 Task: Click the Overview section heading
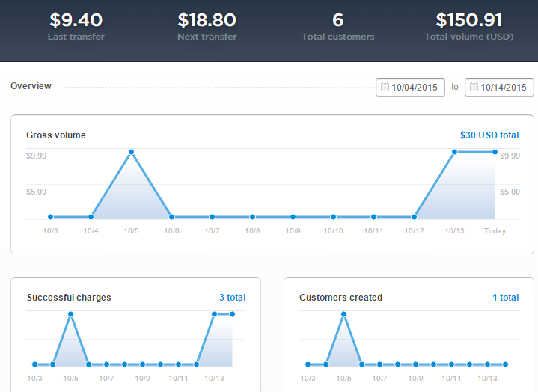coord(31,86)
